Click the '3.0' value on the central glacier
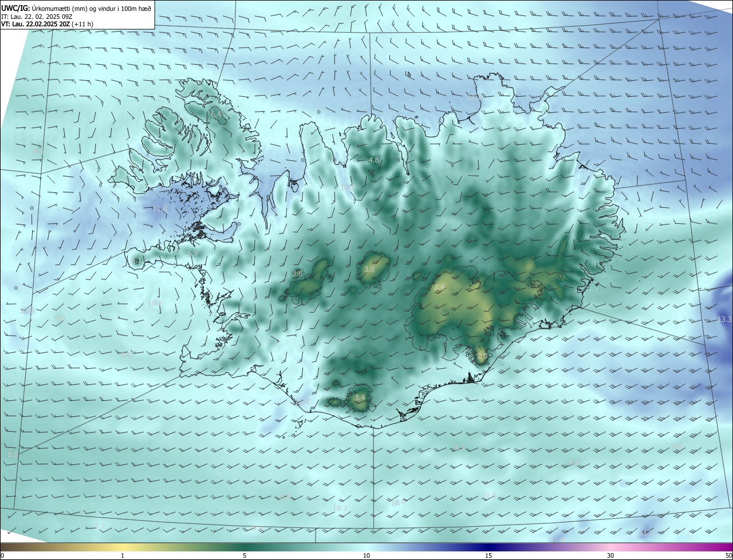This screenshot has height=560, width=733. pyautogui.click(x=369, y=269)
